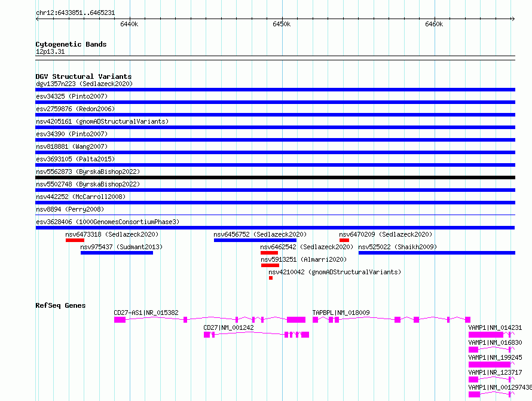Click the nsv4210042 (gnomADStructuralVariants) label
This screenshot has width=532, height=401.
click(335, 272)
